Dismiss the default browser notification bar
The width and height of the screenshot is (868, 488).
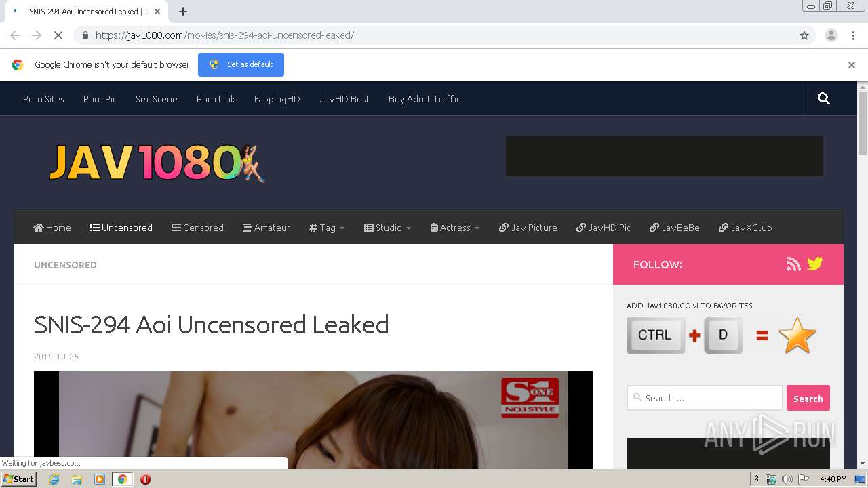pos(852,65)
